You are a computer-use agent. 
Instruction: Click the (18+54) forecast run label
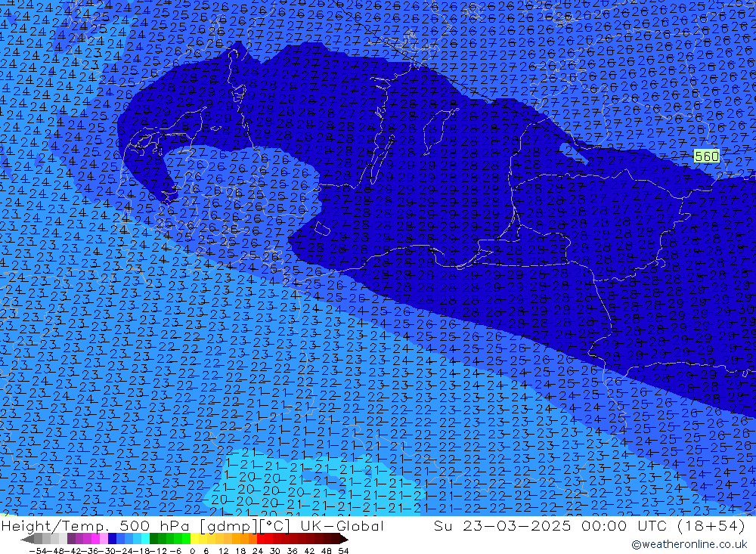tap(711, 525)
